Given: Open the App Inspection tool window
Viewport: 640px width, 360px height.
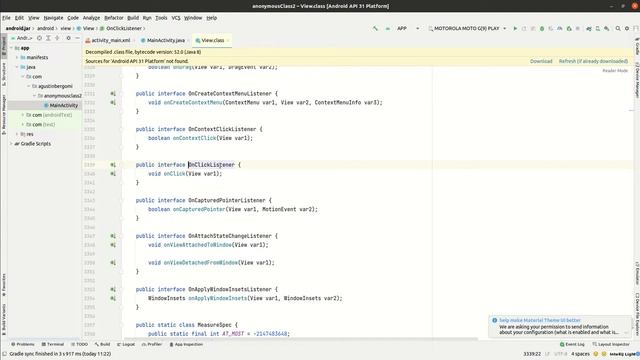Looking at the screenshot, I should (186, 344).
